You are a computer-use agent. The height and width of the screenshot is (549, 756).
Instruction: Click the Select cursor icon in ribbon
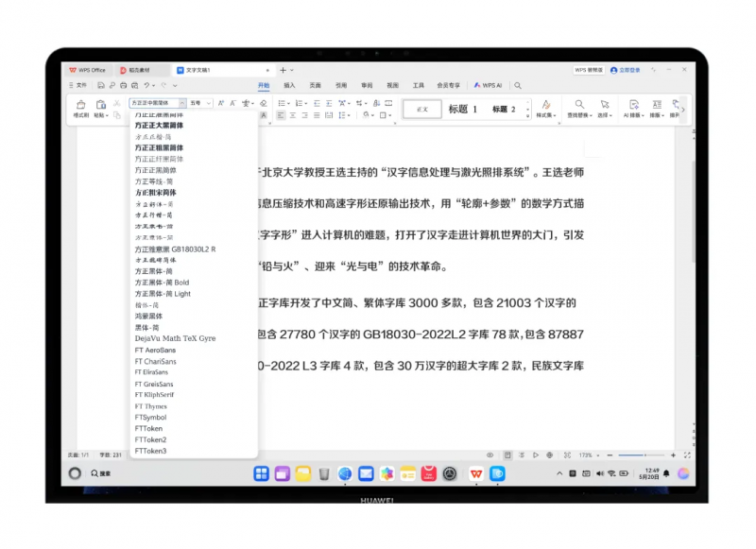click(x=605, y=104)
